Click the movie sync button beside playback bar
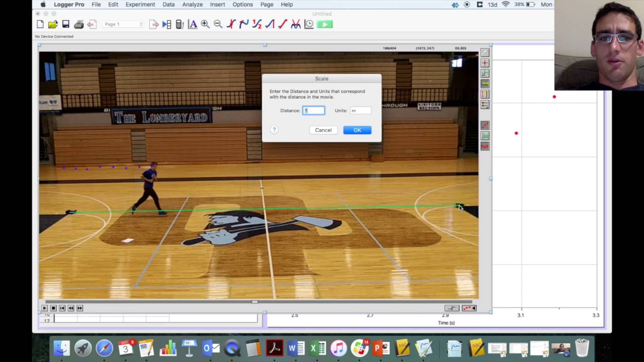Image resolution: width=644 pixels, height=362 pixels. point(452,308)
